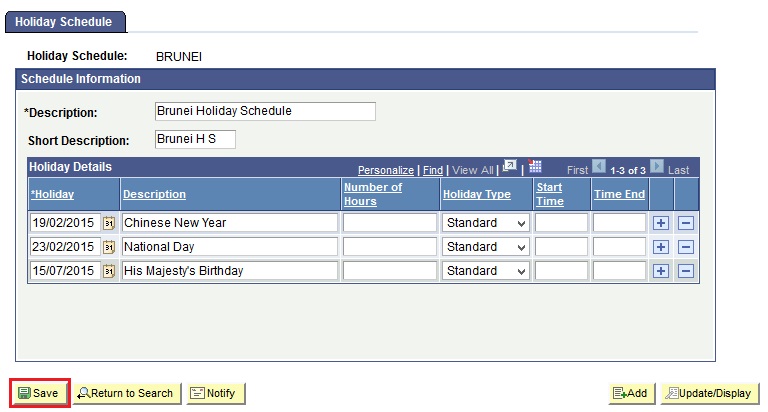
Task: Add a row after National Day
Action: [x=661, y=247]
